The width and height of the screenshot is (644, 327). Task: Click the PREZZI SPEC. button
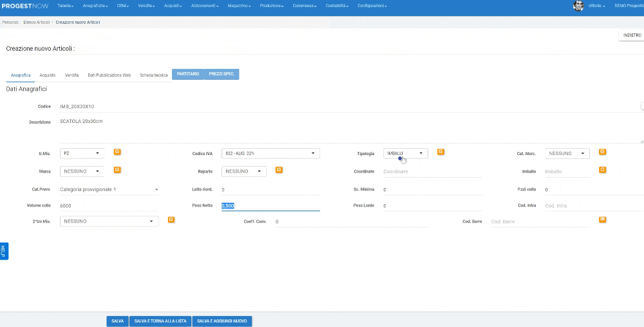[x=222, y=75]
